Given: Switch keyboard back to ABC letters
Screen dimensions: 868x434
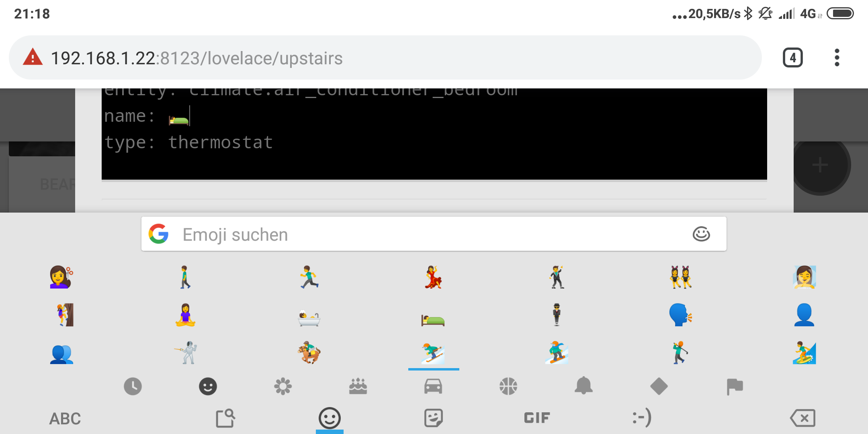Looking at the screenshot, I should (x=65, y=419).
